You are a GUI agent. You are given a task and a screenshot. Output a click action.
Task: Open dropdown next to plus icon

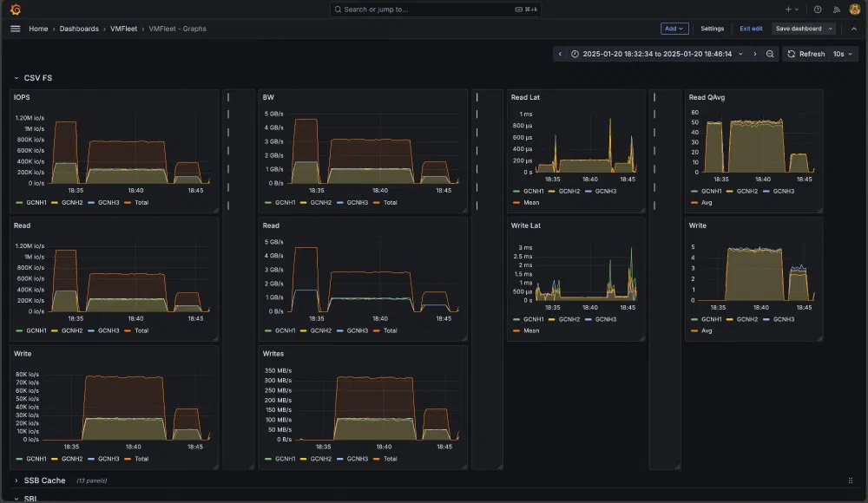[x=797, y=10]
